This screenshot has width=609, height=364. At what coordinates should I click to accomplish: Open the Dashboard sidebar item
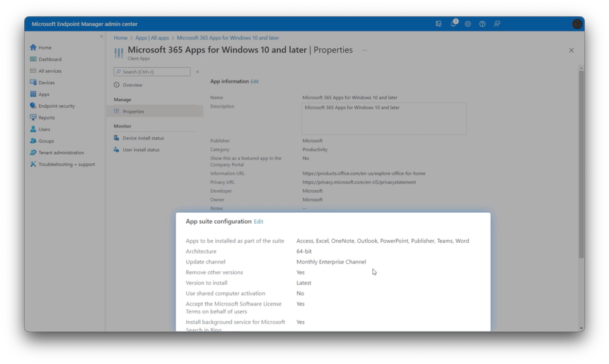46,59
